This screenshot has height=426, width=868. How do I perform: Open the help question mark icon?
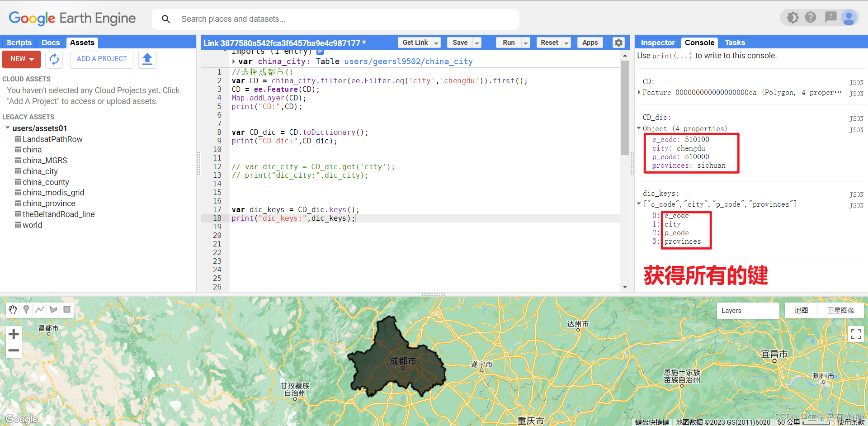point(811,18)
